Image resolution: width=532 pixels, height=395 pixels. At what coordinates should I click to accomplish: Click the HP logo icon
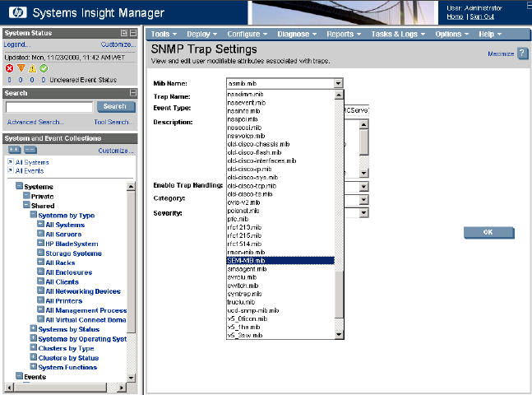(17, 12)
